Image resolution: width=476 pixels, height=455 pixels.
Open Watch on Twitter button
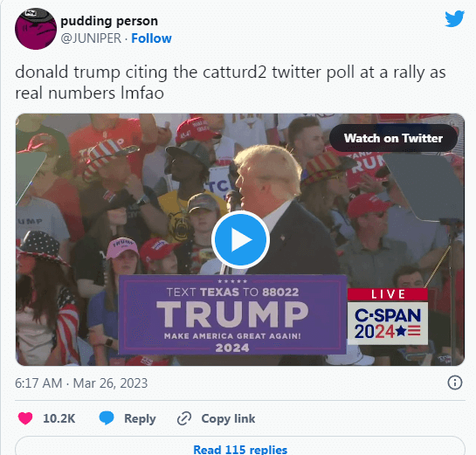(393, 138)
